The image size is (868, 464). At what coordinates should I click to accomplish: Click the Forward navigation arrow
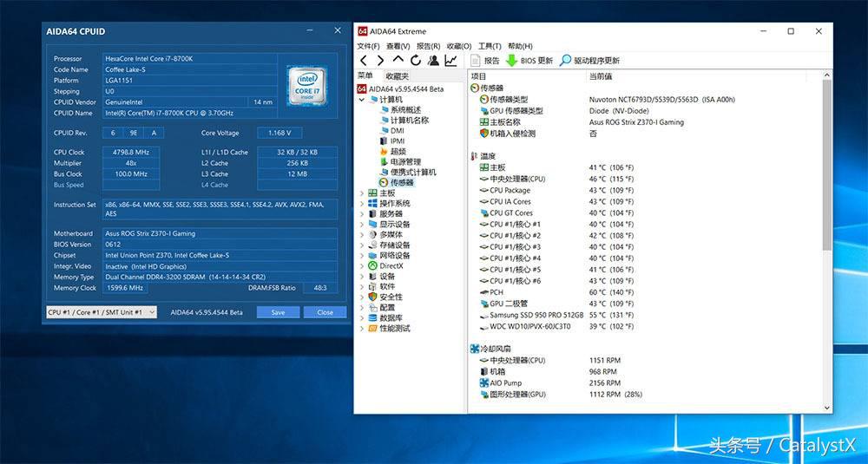[x=381, y=61]
